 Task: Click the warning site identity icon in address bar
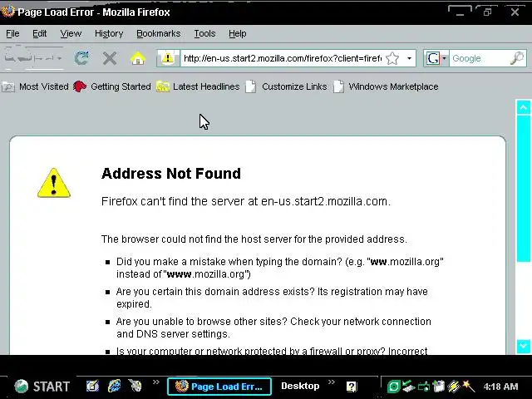(x=168, y=58)
